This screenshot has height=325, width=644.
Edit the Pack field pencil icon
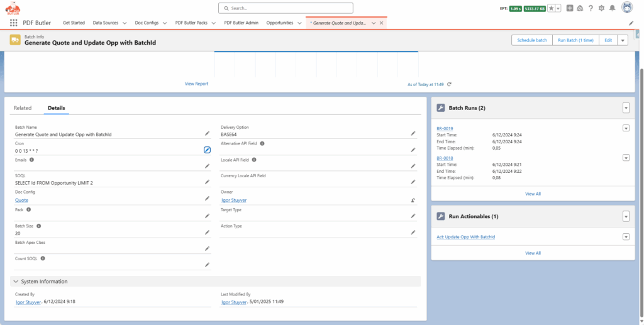pos(207,216)
